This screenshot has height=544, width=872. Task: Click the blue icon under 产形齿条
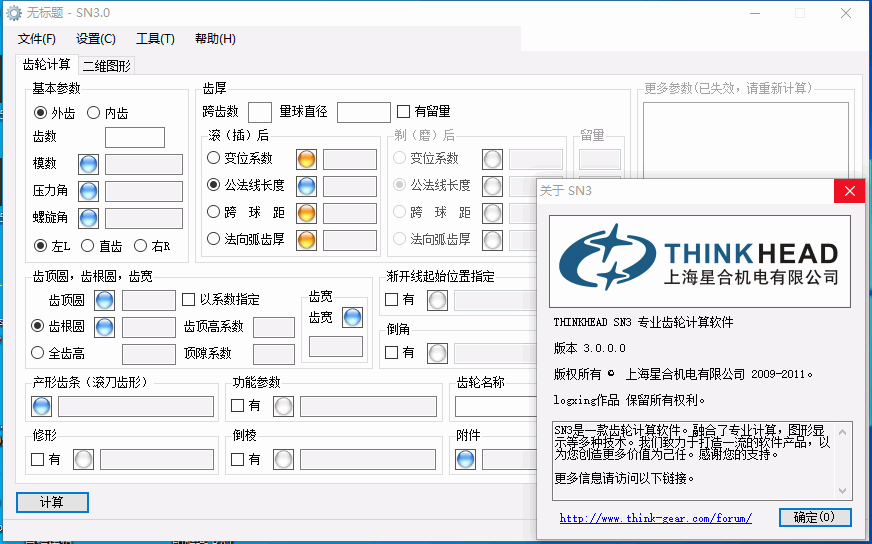pos(41,406)
